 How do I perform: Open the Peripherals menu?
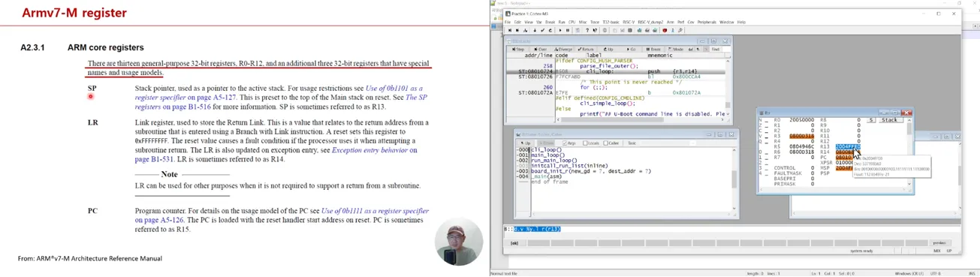(x=707, y=23)
